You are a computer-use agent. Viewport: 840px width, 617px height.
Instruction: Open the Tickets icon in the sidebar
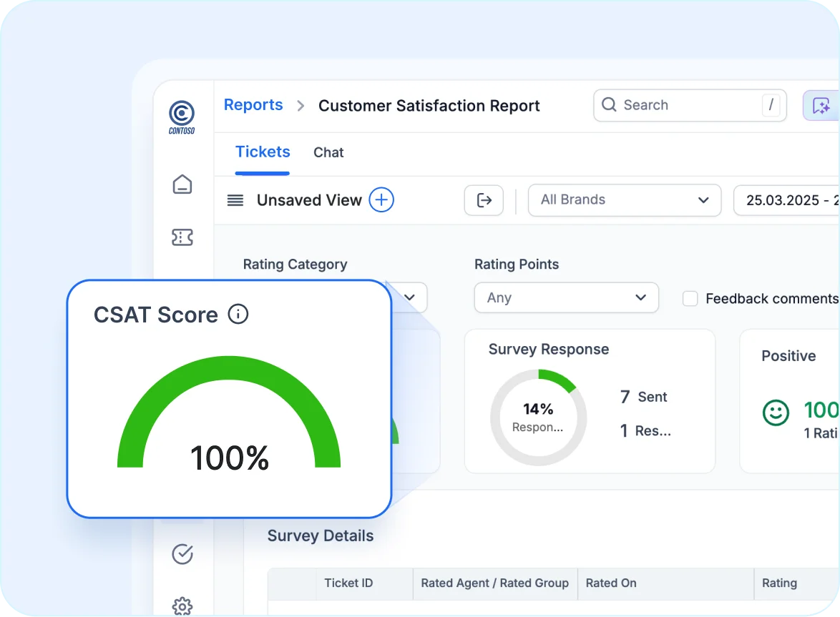(182, 237)
